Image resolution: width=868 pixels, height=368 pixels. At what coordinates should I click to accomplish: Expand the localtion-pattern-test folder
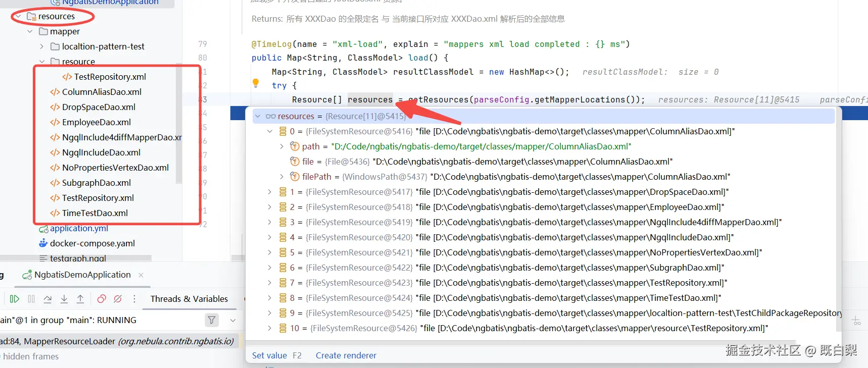(42, 46)
